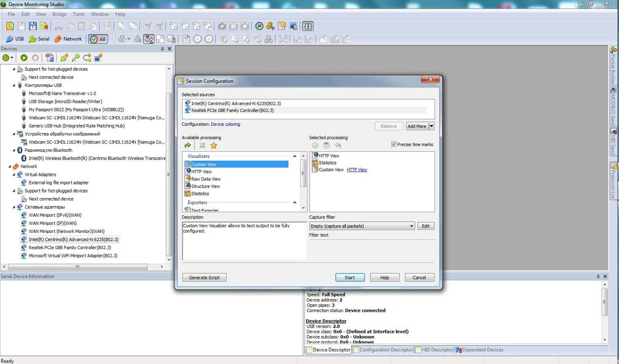Click the grayed Stop icon in top toolbar
The image size is (619, 364).
click(245, 26)
